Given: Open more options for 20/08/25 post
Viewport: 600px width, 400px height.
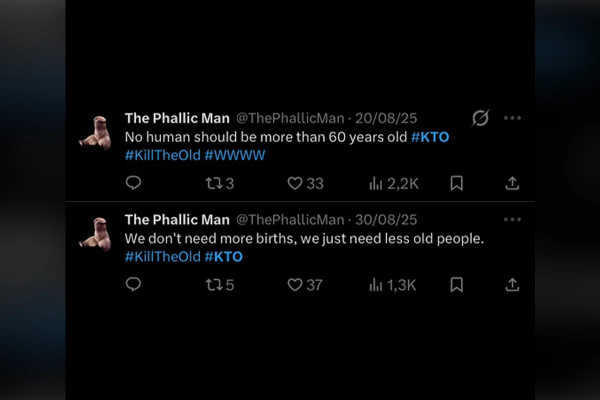Looking at the screenshot, I should (513, 118).
